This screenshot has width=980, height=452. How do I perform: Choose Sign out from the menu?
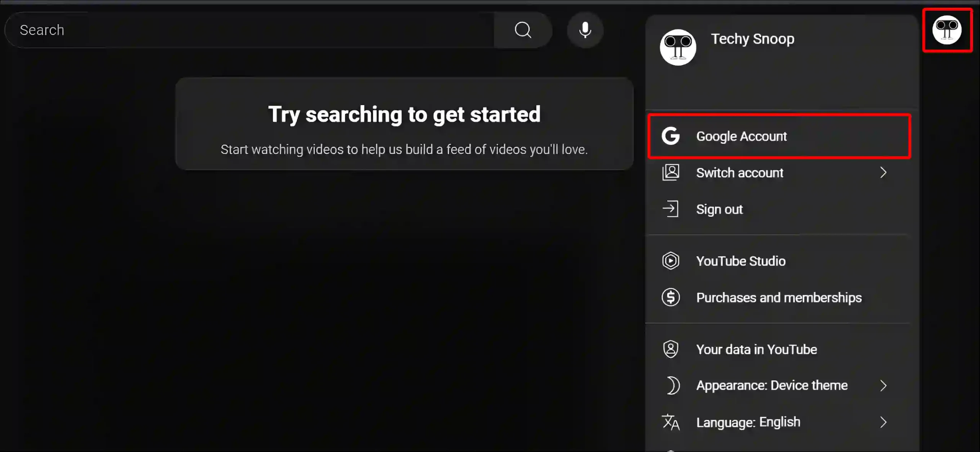[779, 209]
